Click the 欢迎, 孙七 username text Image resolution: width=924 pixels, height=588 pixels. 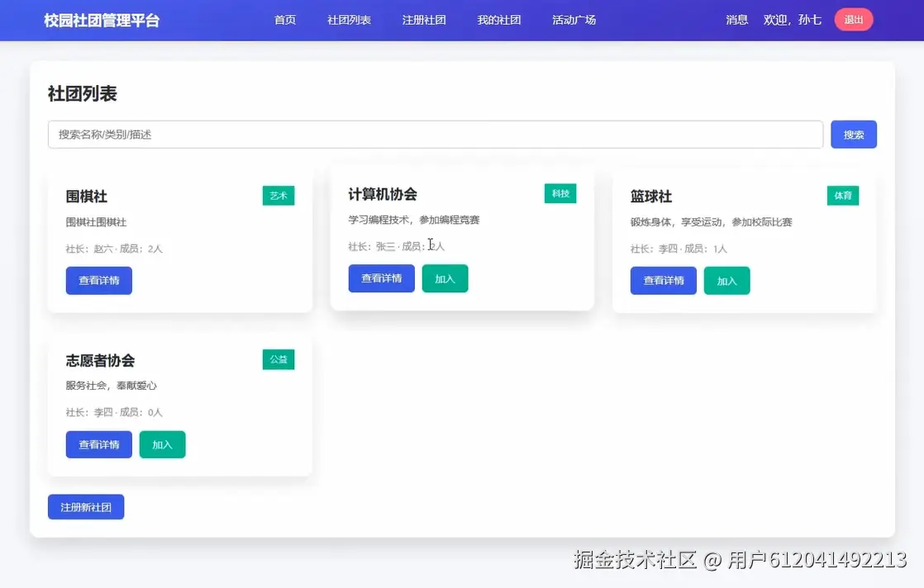[x=793, y=20]
